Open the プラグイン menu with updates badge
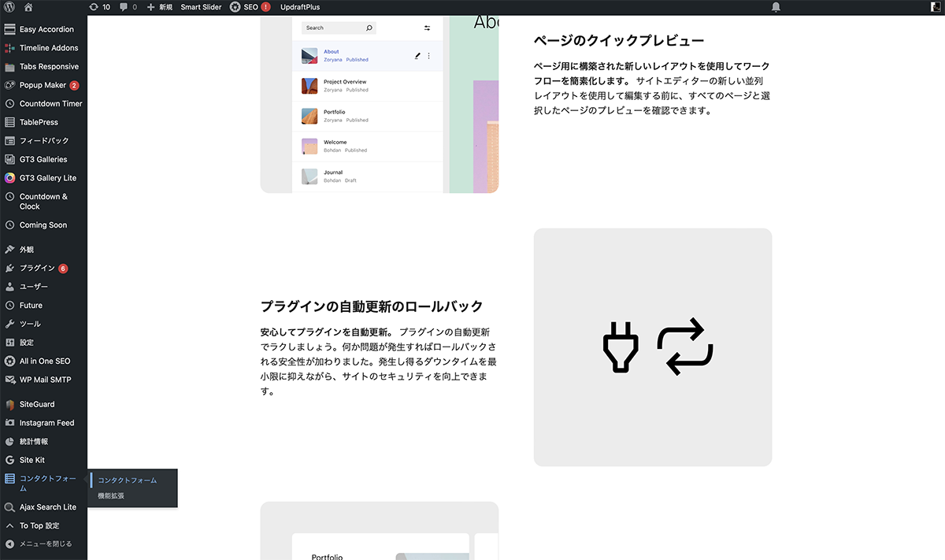The width and height of the screenshot is (945, 560). pyautogui.click(x=37, y=269)
